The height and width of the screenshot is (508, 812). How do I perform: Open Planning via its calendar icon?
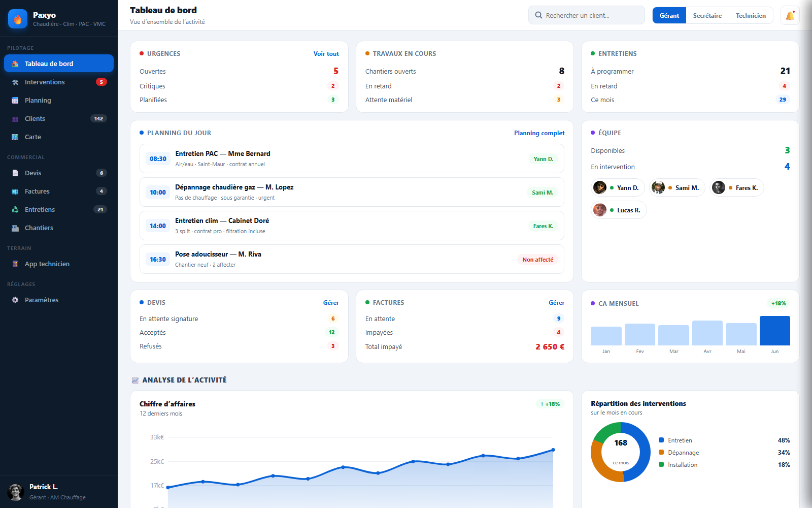(15, 100)
